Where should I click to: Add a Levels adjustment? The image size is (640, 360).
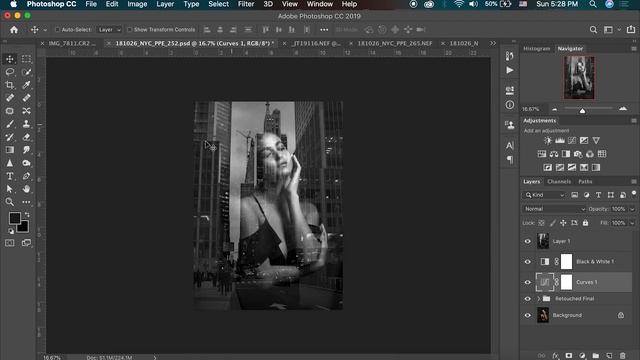pyautogui.click(x=560, y=140)
